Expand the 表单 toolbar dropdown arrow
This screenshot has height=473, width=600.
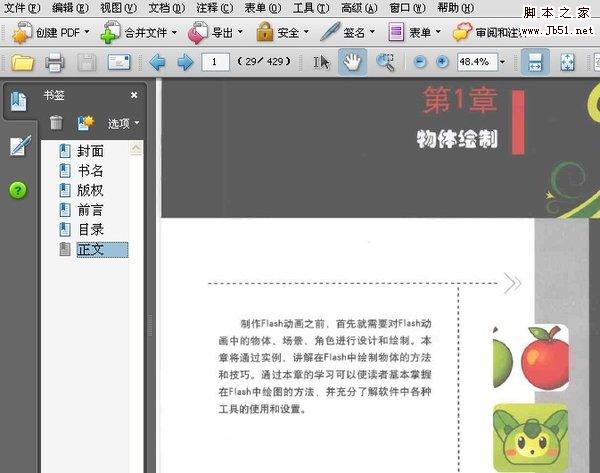[438, 32]
